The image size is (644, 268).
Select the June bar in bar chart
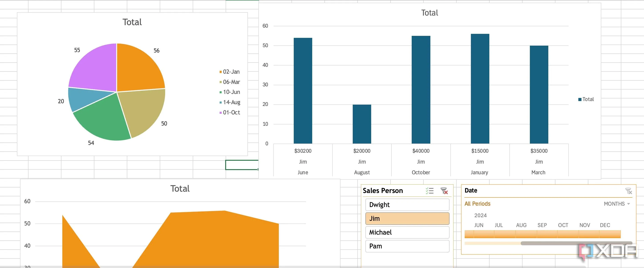click(x=303, y=91)
